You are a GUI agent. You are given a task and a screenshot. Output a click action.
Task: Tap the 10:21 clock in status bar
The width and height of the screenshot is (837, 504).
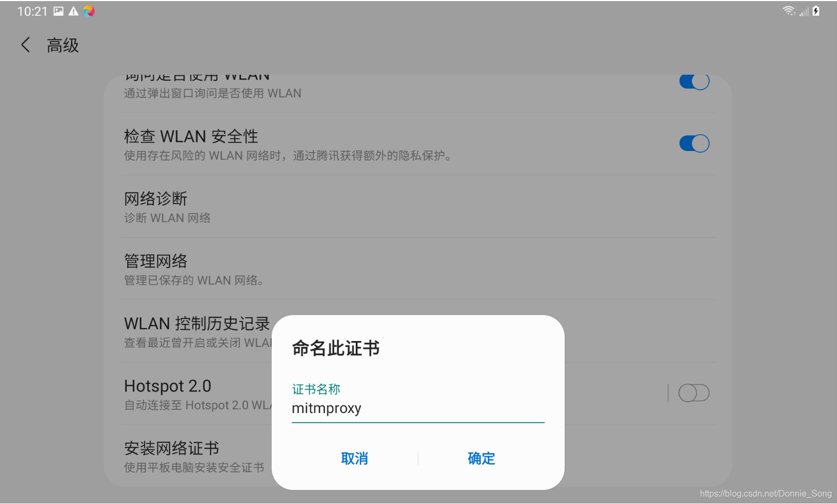click(32, 10)
